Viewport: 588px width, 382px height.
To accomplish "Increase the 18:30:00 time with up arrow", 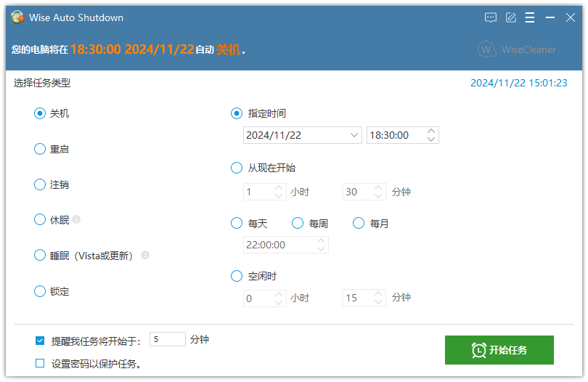I will click(431, 131).
